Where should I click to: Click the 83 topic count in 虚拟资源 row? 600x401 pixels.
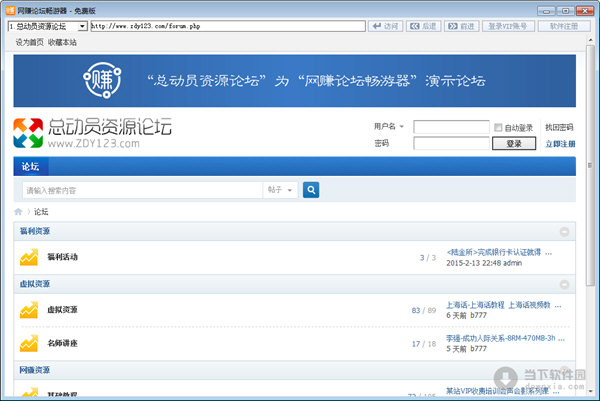tap(416, 310)
